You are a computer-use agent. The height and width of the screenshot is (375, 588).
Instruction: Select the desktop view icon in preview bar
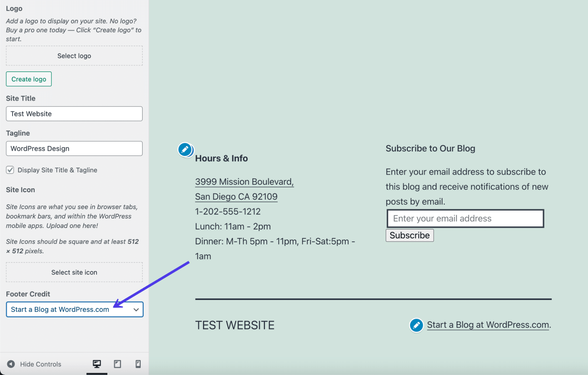(x=96, y=364)
